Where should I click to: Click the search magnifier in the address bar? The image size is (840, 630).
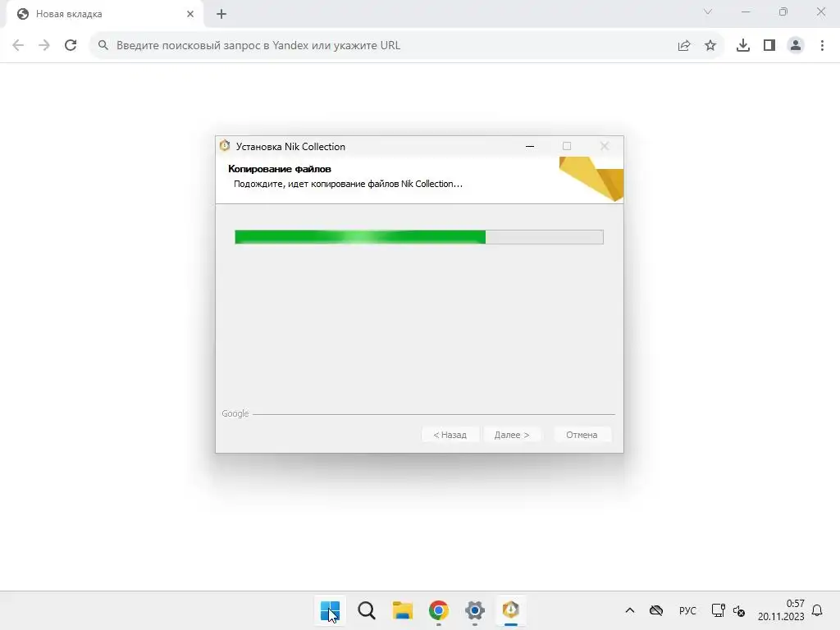103,46
